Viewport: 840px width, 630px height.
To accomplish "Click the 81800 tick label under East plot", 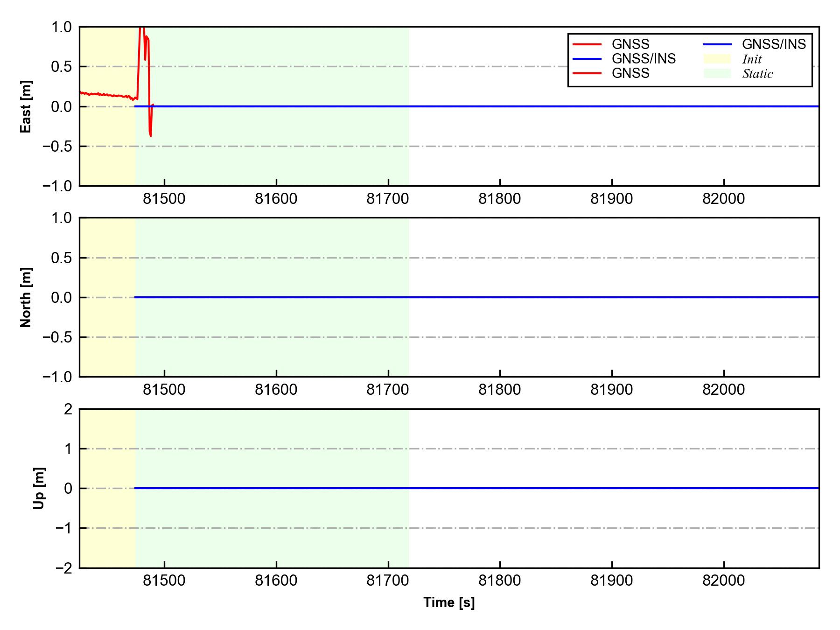I will [499, 199].
